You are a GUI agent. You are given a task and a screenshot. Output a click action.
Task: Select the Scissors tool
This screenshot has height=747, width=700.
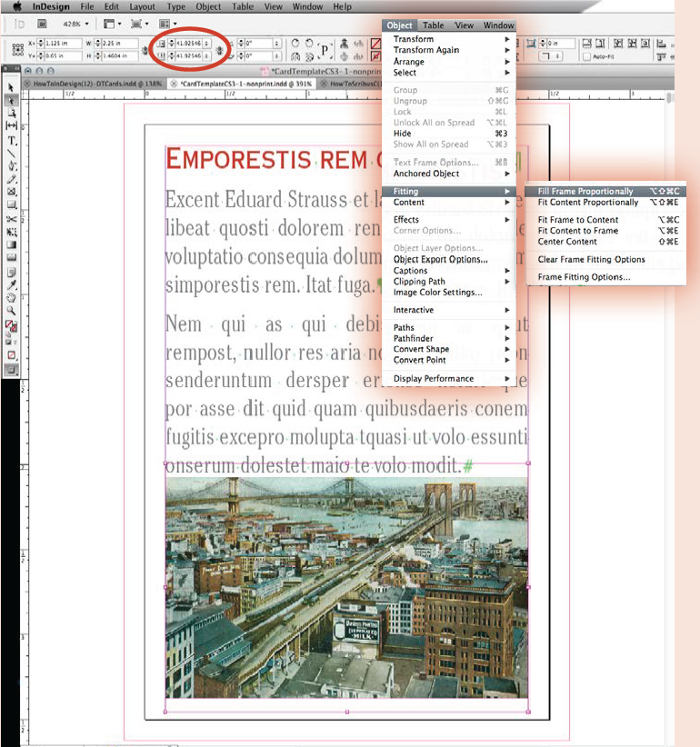click(12, 218)
